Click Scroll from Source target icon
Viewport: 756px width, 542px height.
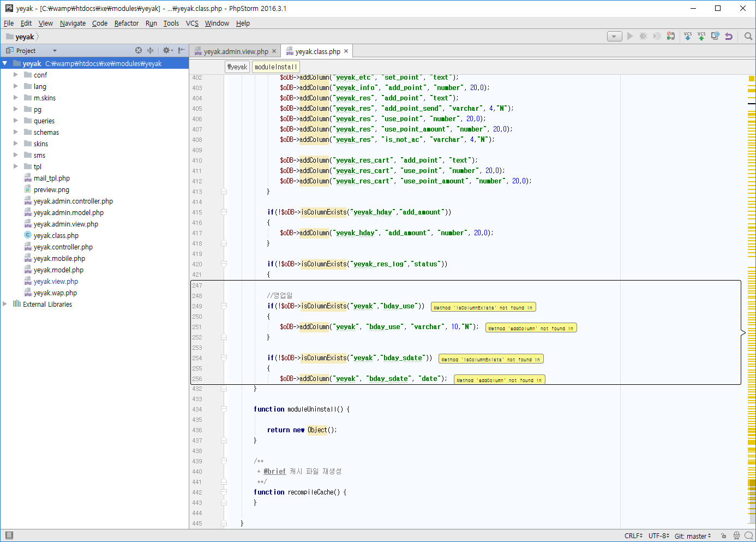[139, 50]
